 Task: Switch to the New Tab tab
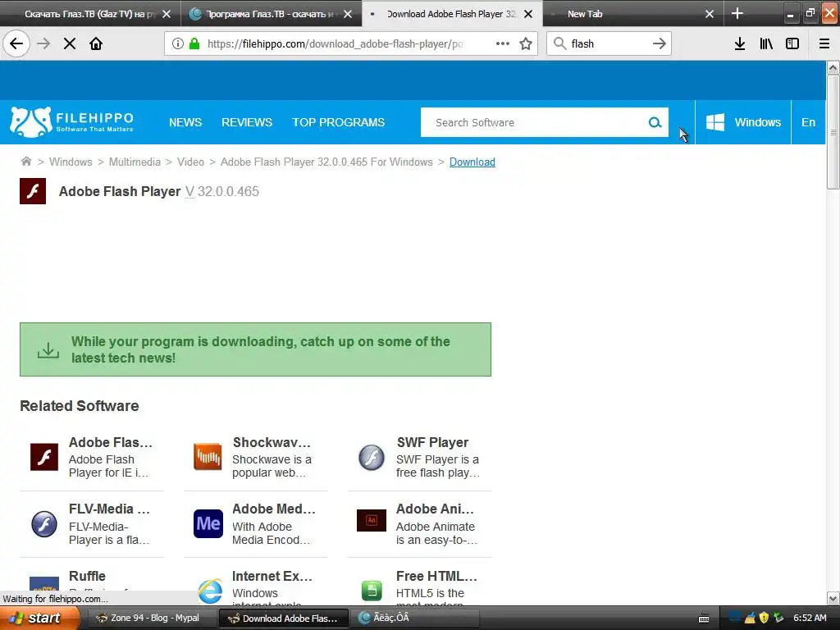point(584,14)
